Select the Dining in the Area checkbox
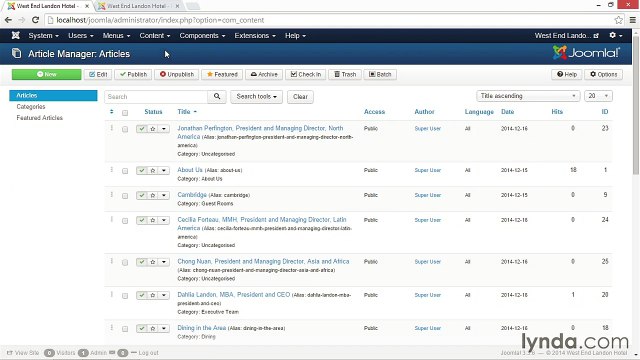 click(x=125, y=329)
